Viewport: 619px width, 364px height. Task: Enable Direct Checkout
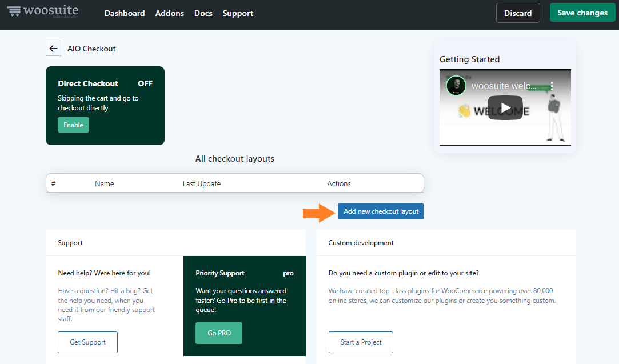click(x=73, y=125)
